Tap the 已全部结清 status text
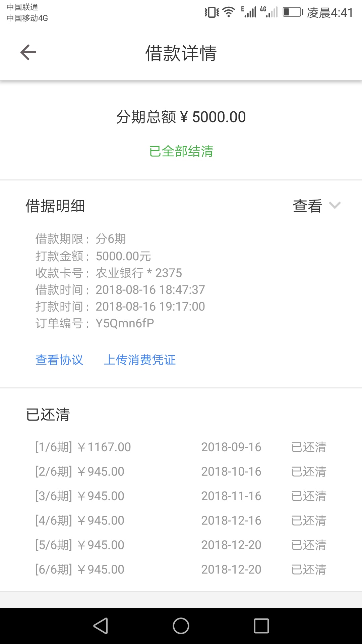 coord(181,151)
